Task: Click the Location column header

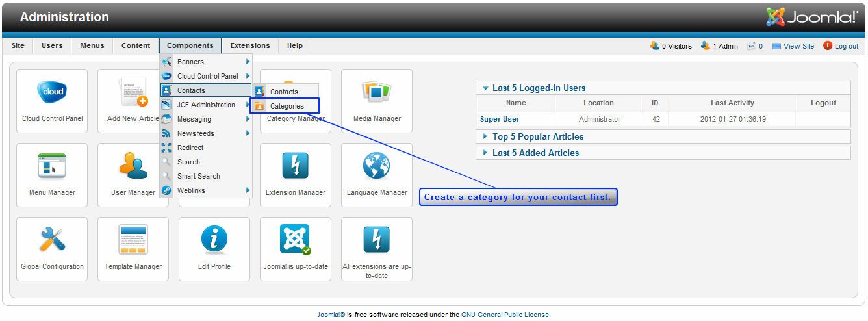Action: click(x=598, y=103)
